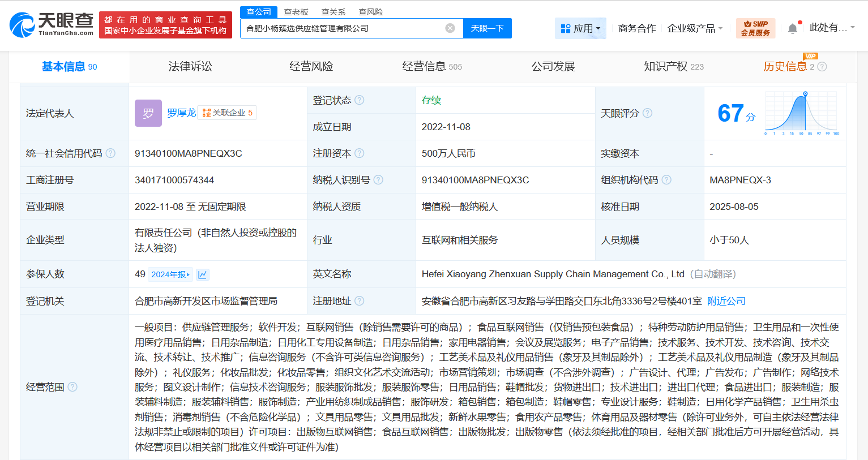
Task: Click the help icon beside 经营范围
Action: [71, 388]
